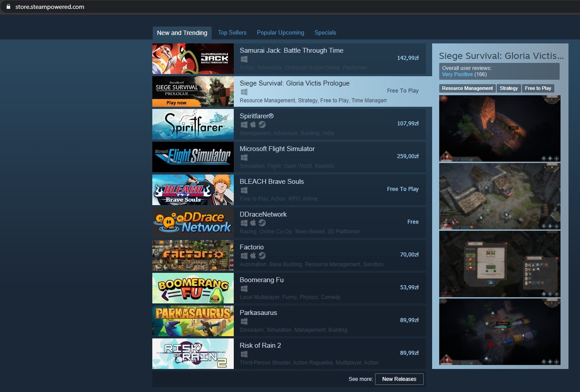This screenshot has height=392, width=580.
Task: Click the SteamOS icon under Spiritfarer
Action: [x=262, y=124]
